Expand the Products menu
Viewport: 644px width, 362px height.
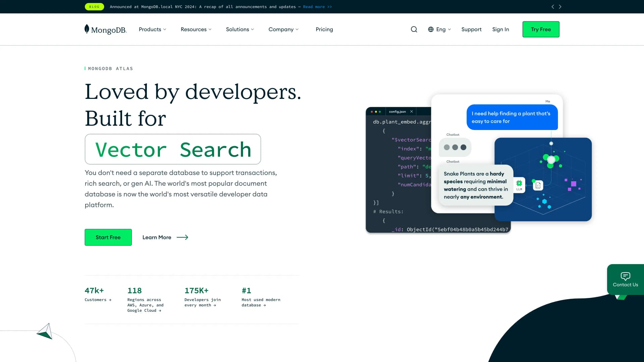pyautogui.click(x=153, y=29)
